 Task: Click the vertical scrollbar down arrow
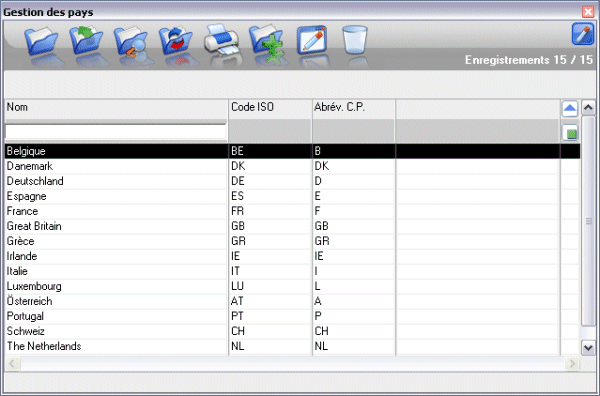[x=588, y=348]
